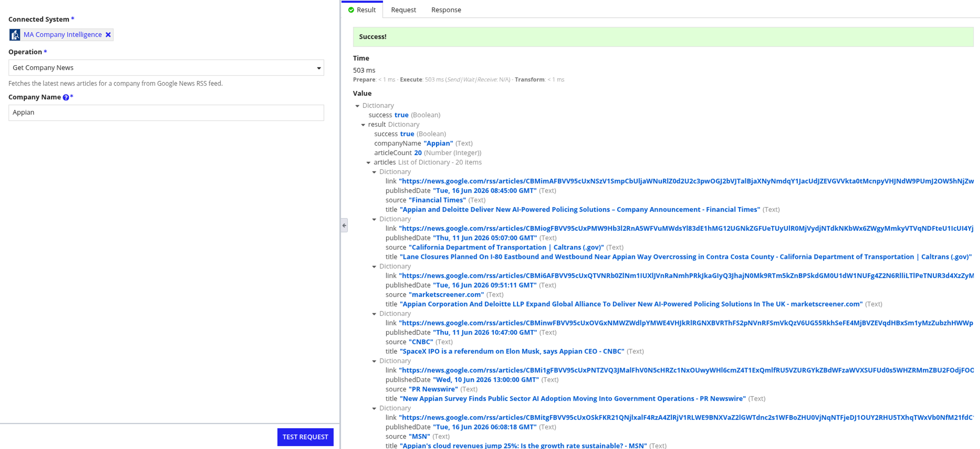This screenshot has width=980, height=449.
Task: Select date "Thu, 11 Jun 2026 10:47:00 GMT"
Action: 485,332
